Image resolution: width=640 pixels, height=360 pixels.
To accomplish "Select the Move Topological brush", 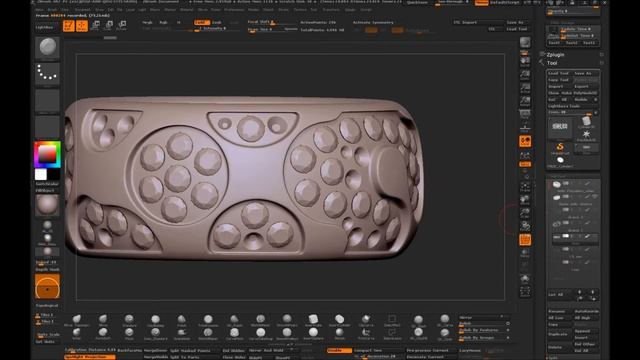I will (77, 321).
